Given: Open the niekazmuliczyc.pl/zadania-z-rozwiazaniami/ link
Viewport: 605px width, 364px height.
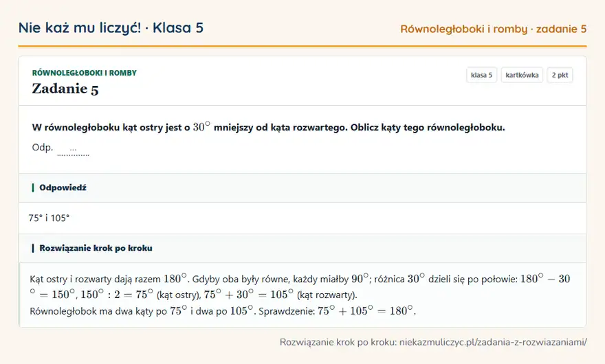Looking at the screenshot, I should pos(493,342).
